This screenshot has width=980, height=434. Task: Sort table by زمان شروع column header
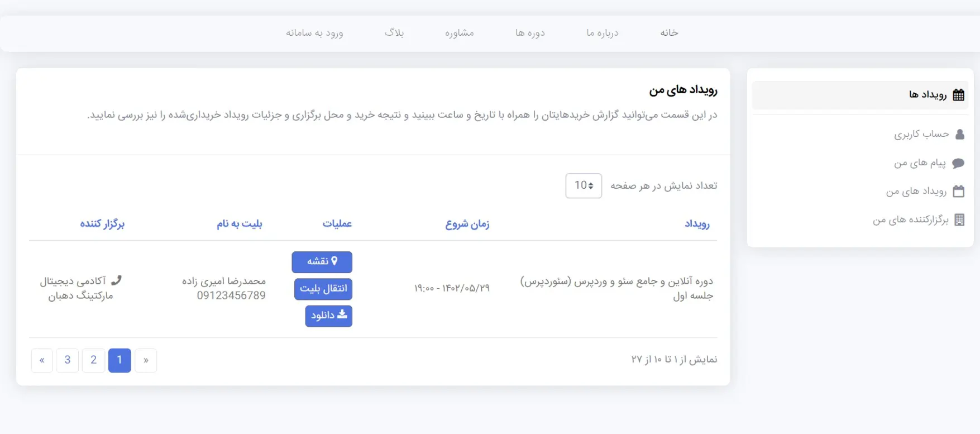[x=467, y=224]
